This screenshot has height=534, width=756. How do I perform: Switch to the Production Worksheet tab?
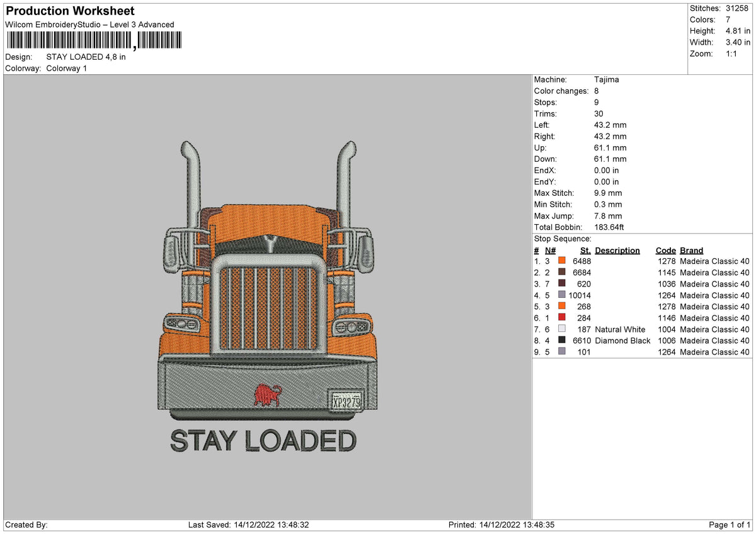pyautogui.click(x=69, y=11)
